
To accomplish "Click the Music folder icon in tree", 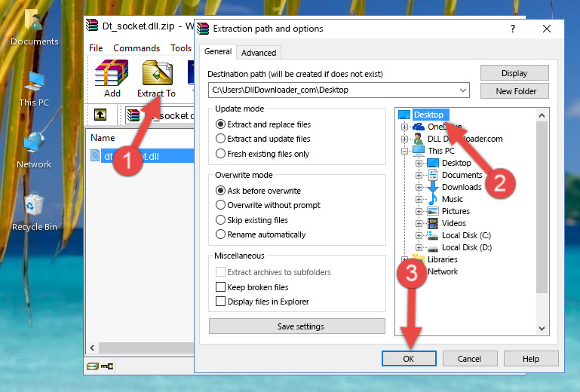I will [433, 199].
